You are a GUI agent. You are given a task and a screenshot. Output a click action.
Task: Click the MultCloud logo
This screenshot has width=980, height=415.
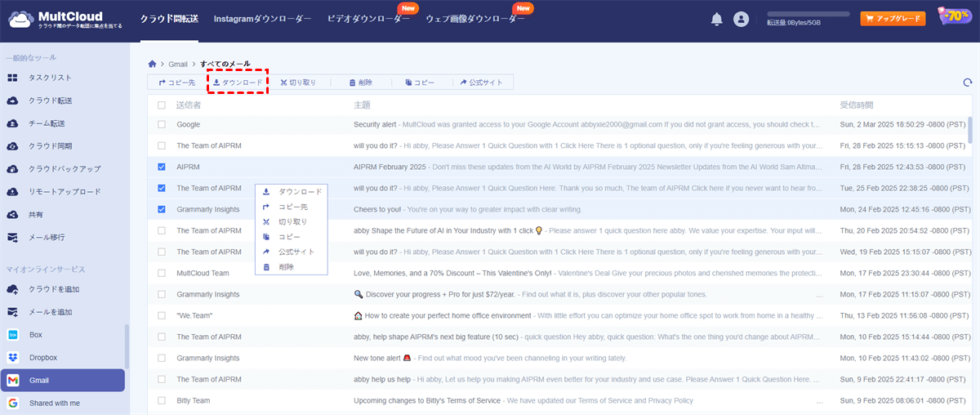pyautogui.click(x=65, y=19)
